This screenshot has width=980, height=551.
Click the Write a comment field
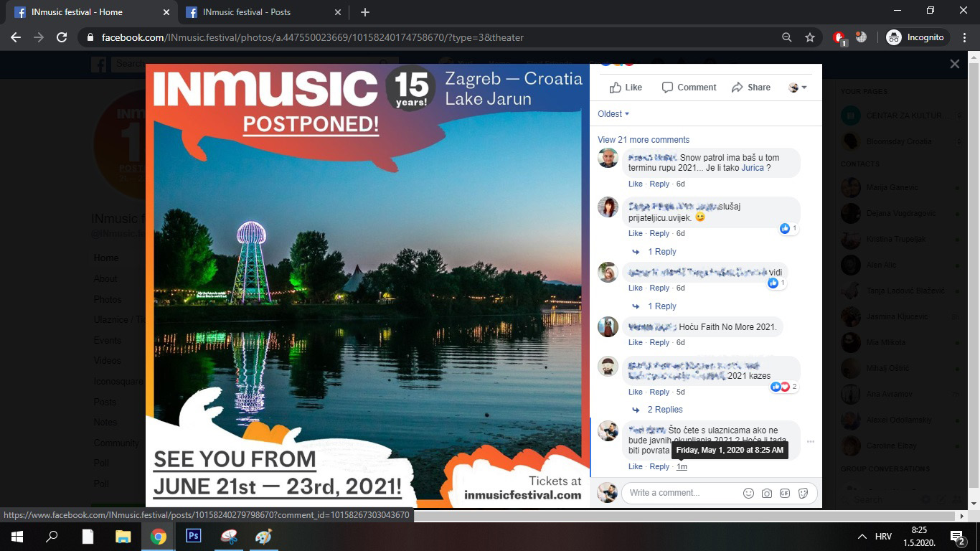[682, 493]
